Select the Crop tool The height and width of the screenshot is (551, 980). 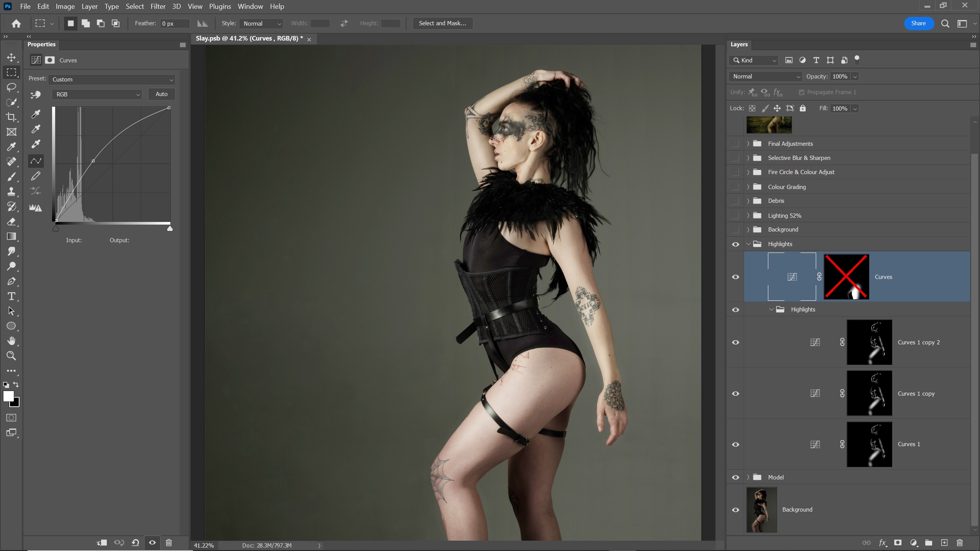pos(11,117)
